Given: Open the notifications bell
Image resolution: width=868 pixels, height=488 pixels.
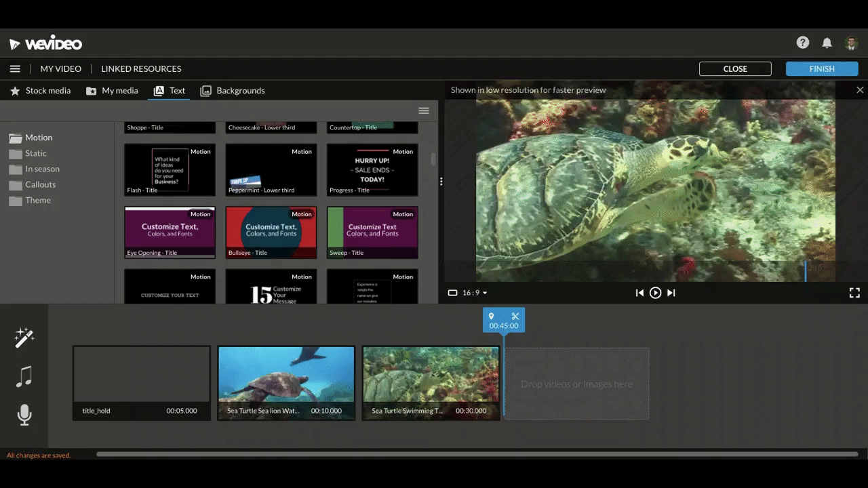Looking at the screenshot, I should [x=827, y=43].
